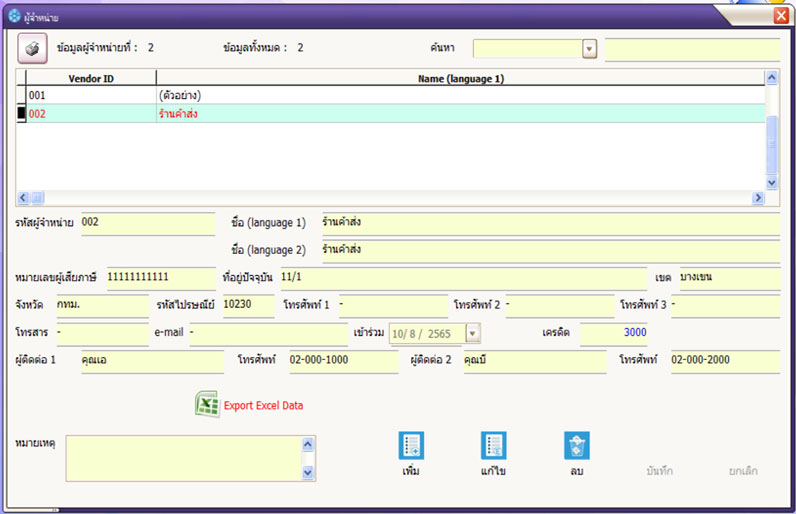Click the search text input box
This screenshot has width=796, height=514.
(691, 48)
